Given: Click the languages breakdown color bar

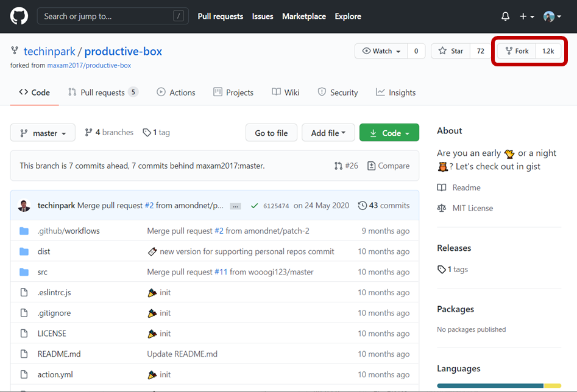Looking at the screenshot, I should click(499, 386).
